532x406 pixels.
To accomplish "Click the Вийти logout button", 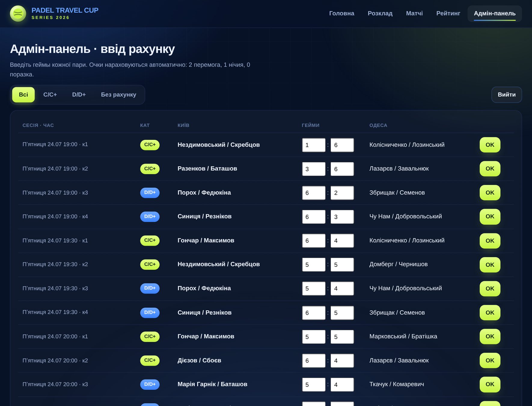I will tap(506, 95).
